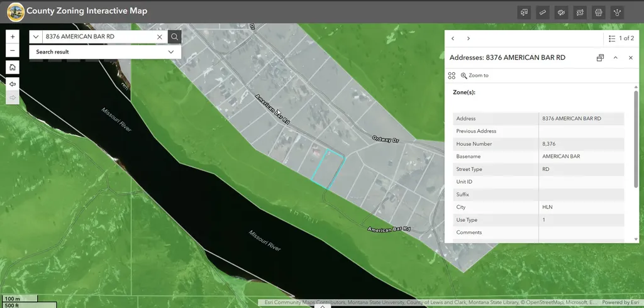Open the Print map tool
Screen dimensions: 644x308
(599, 13)
